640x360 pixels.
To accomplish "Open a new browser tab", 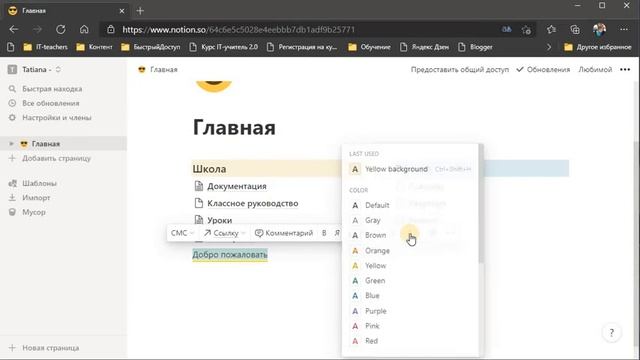I will [x=140, y=11].
